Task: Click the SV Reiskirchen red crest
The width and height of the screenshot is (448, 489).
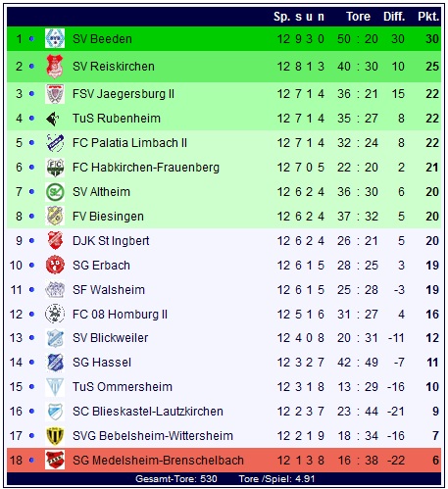Action: pos(55,67)
